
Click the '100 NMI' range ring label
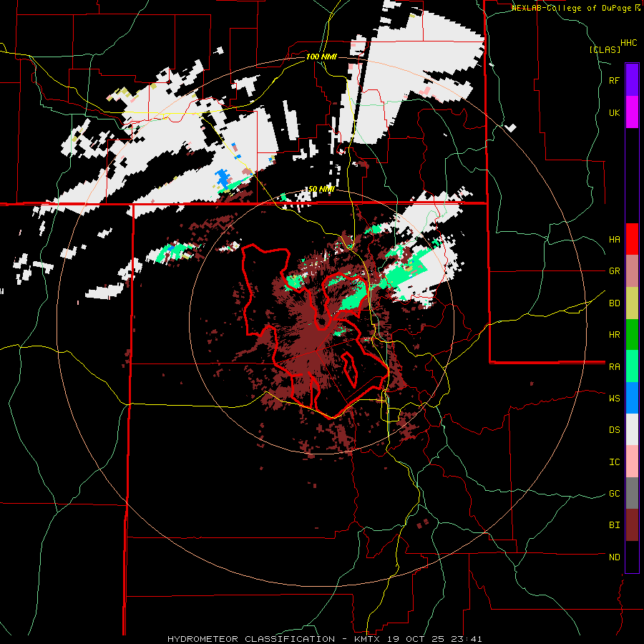click(x=321, y=57)
